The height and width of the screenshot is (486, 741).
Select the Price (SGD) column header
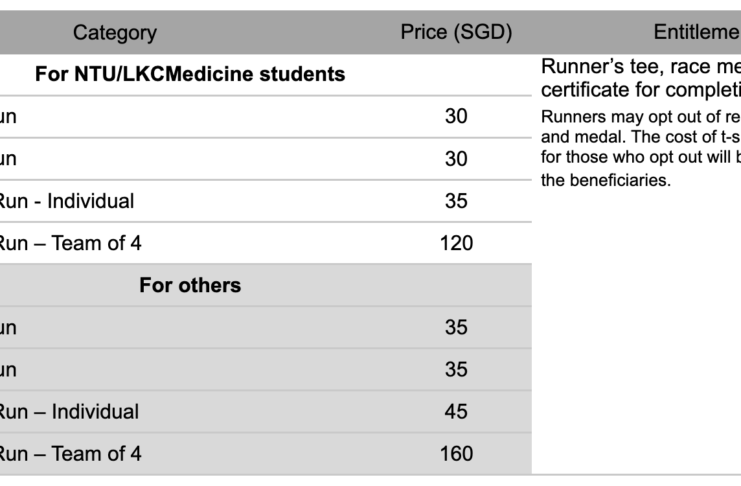[456, 32]
